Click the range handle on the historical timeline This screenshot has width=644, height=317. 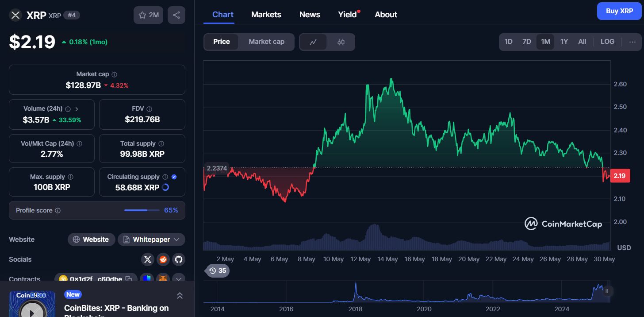(x=607, y=291)
